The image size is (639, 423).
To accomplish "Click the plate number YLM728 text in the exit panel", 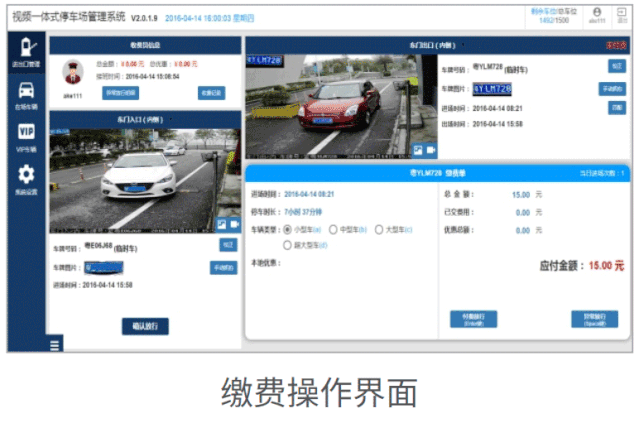I will coord(487,67).
